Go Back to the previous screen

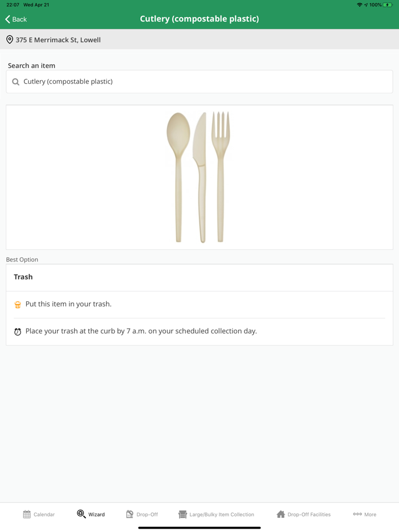point(17,19)
